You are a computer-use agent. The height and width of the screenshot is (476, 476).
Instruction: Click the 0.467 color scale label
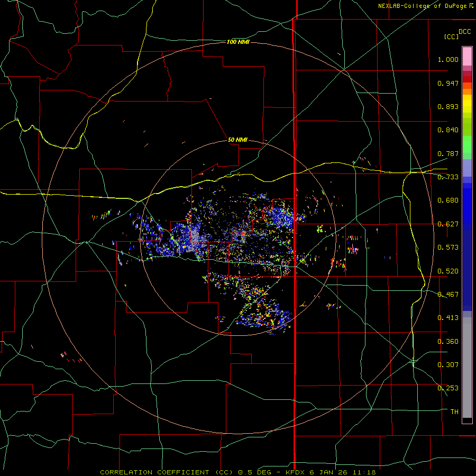448,295
